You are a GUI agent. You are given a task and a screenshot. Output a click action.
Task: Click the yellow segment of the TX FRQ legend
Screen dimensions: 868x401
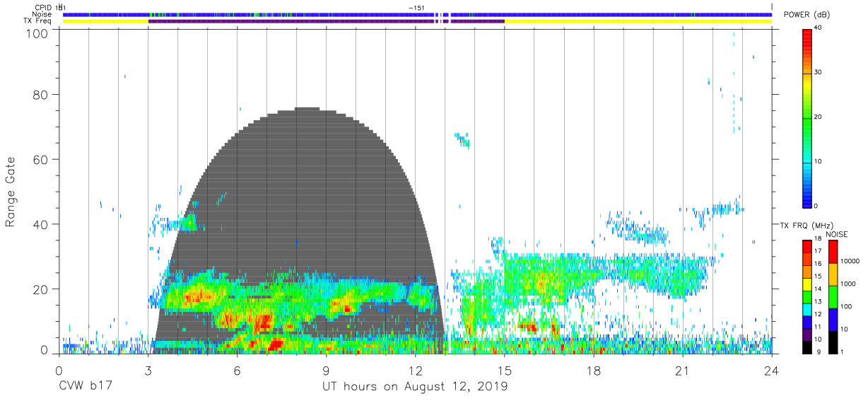point(807,284)
